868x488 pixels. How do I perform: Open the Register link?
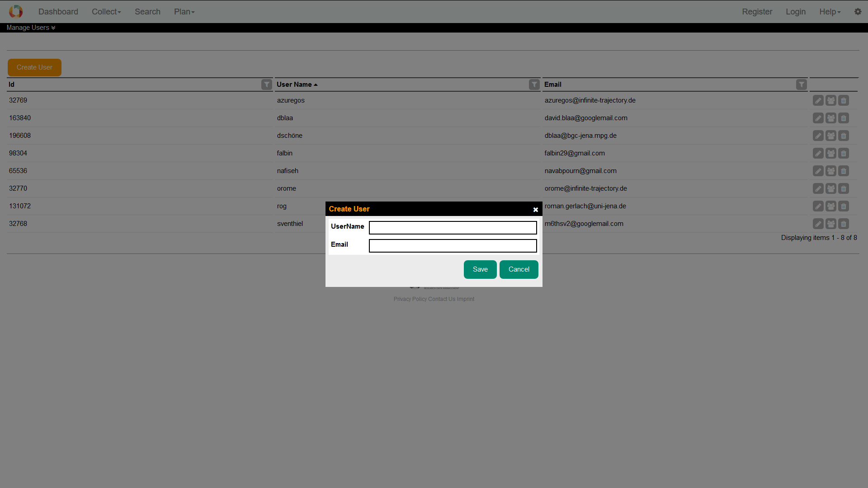757,12
